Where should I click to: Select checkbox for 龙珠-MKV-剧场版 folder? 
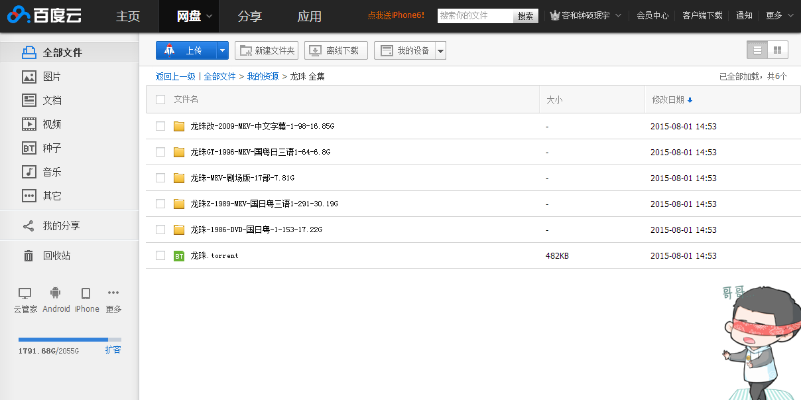click(160, 178)
